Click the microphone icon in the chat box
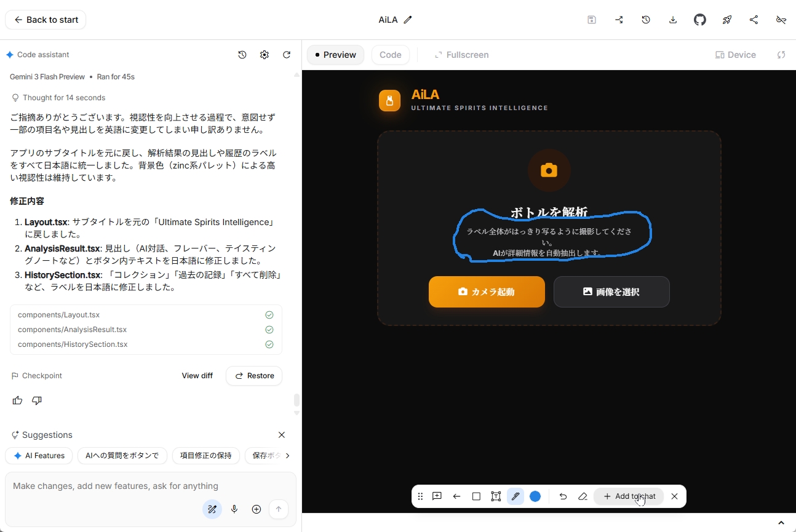 pos(234,509)
